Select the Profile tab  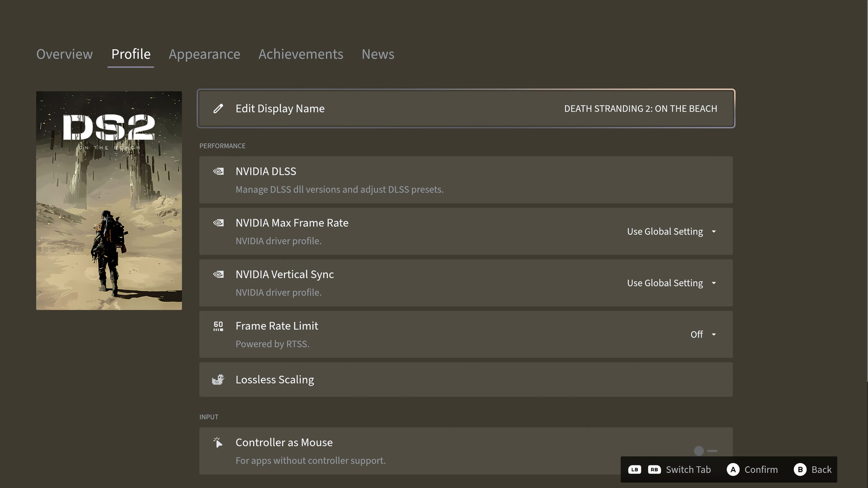(x=131, y=54)
